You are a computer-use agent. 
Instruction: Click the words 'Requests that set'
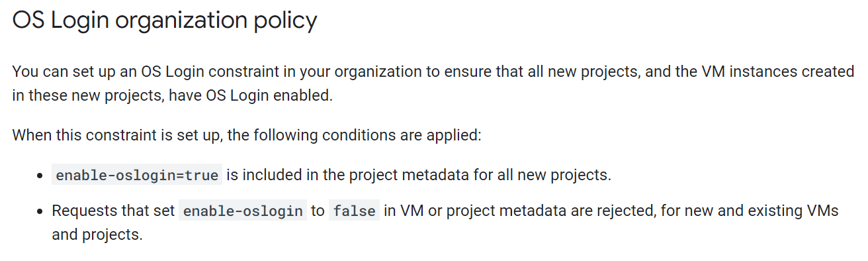113,211
